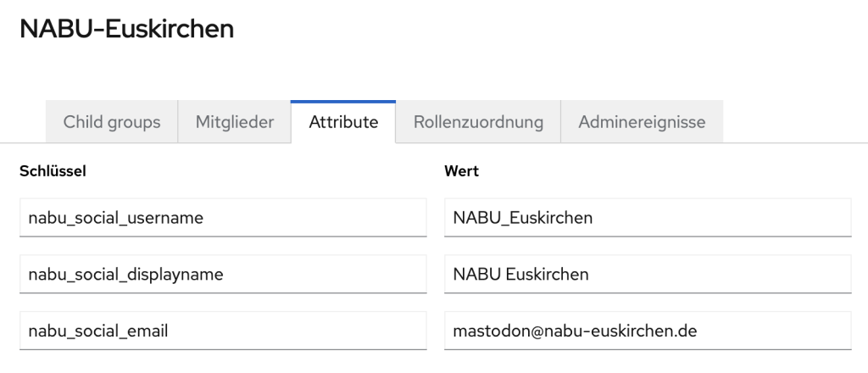
Task: Click the Wert column header
Action: tap(462, 171)
